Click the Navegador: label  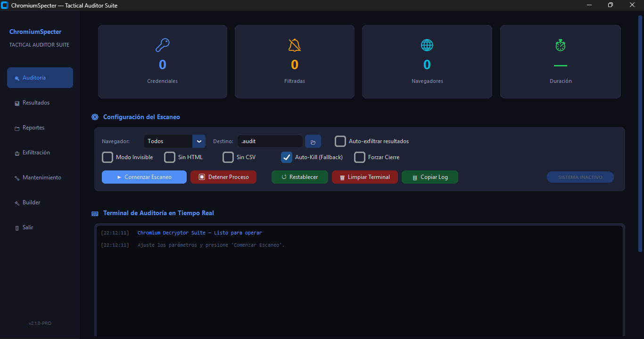[116, 141]
